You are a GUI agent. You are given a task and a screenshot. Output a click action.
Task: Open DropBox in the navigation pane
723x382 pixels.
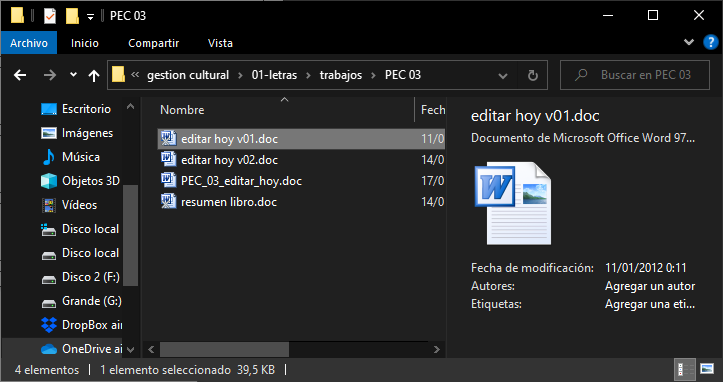click(81, 325)
